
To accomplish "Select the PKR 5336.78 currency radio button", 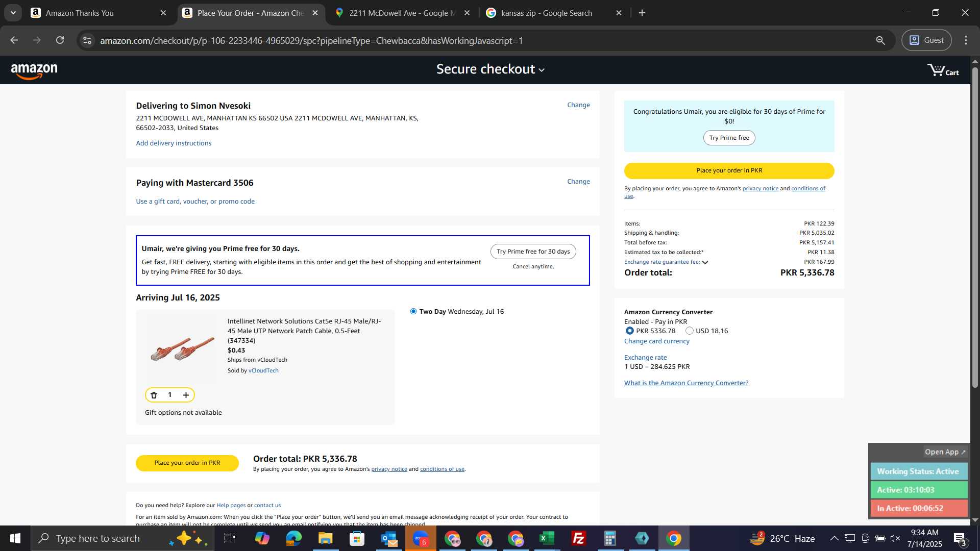I will tap(630, 331).
